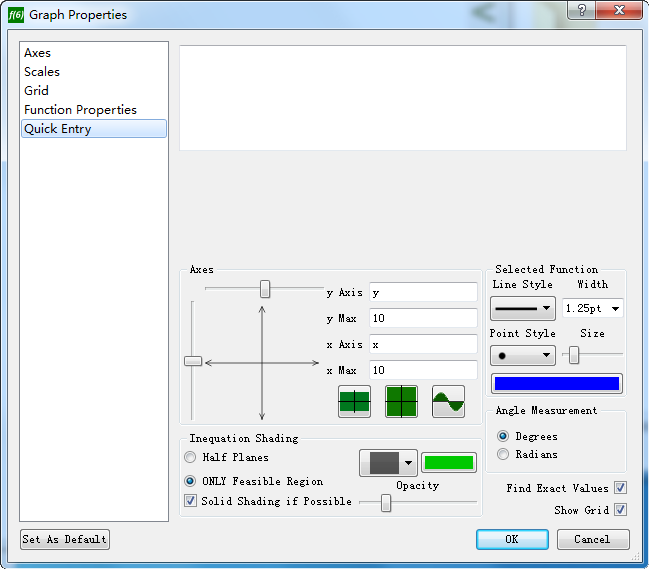Switch to the Scales section
The image size is (650, 570).
click(x=42, y=72)
